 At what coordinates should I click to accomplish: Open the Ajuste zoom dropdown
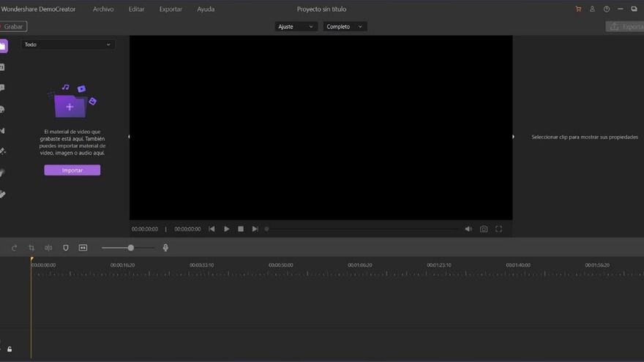coord(296,26)
